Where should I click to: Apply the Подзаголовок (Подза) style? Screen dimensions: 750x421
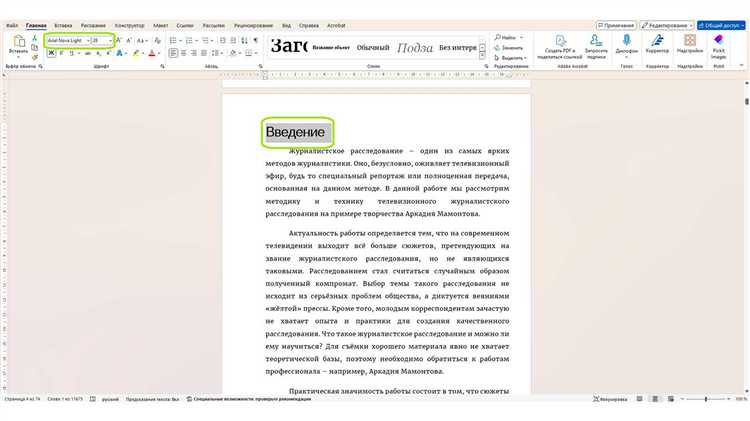click(415, 47)
